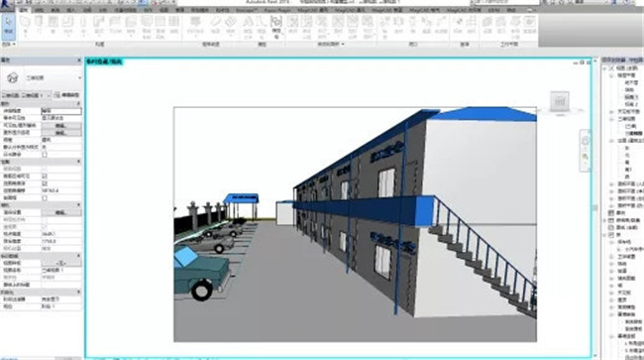The height and width of the screenshot is (360, 644).
Task: Open the MagiCAD Electrical ribbon tab
Action: tap(425, 10)
